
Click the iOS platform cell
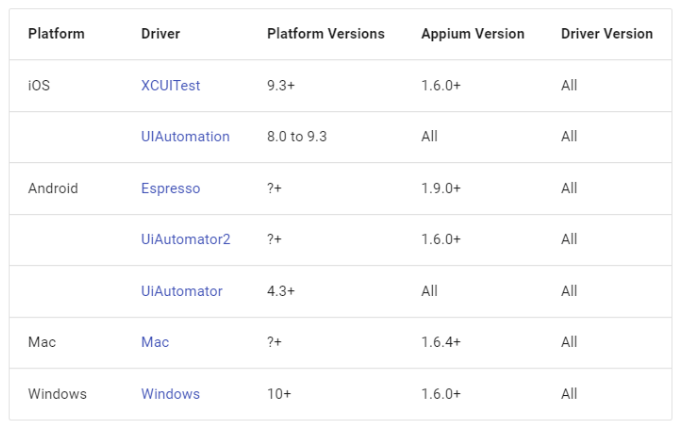[x=38, y=86]
